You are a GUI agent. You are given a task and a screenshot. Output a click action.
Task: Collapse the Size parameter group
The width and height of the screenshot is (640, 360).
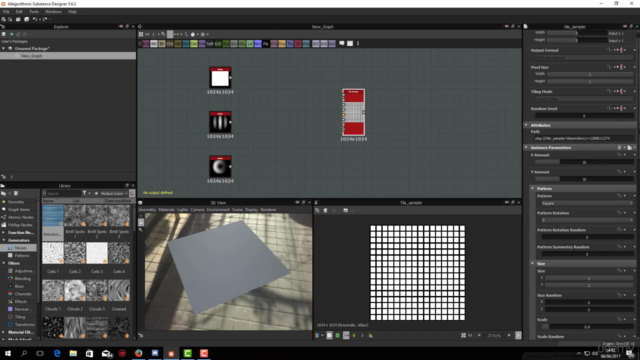[x=533, y=264]
